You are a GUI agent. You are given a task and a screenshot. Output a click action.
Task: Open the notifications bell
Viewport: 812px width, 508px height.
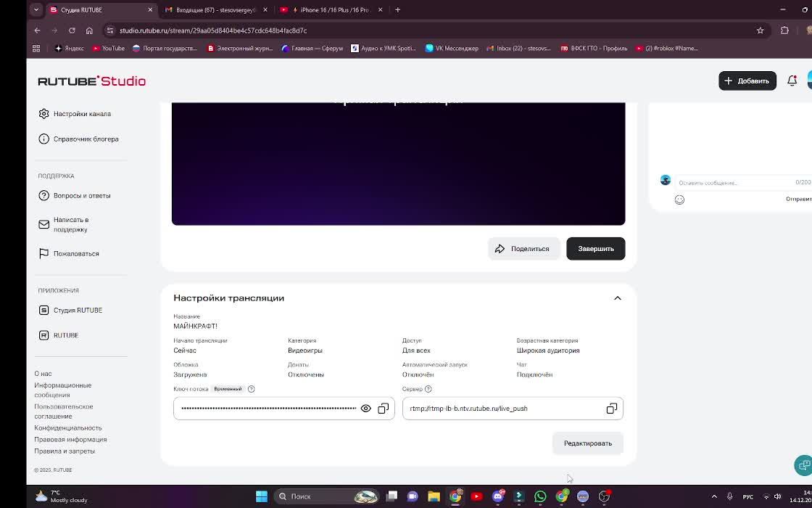pos(792,81)
